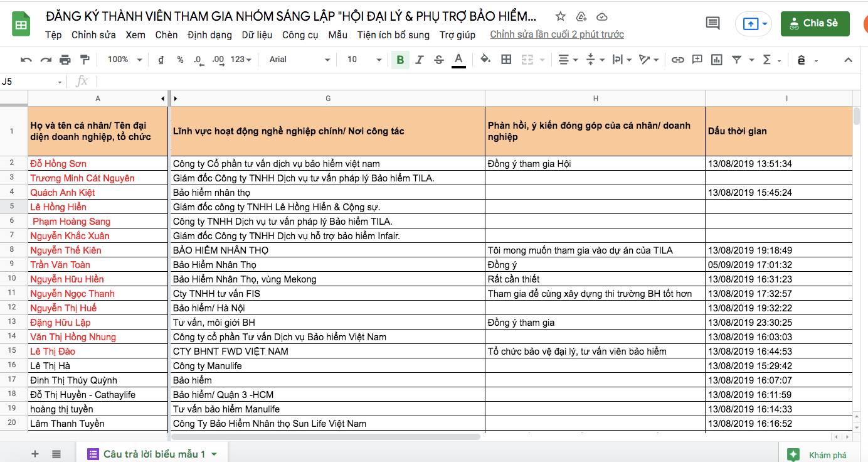Screen dimensions: 868x462
Task: Decrease decimal places
Action: coord(198,60)
